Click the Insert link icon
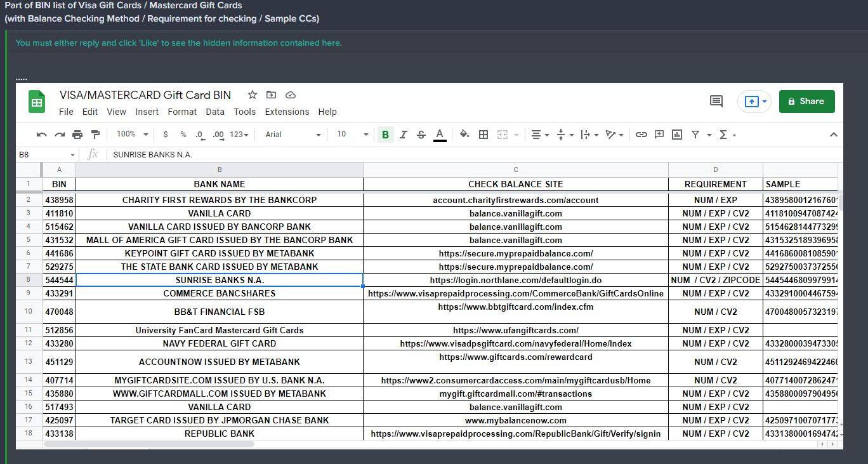Viewport: 868px width, 464px height. (641, 135)
